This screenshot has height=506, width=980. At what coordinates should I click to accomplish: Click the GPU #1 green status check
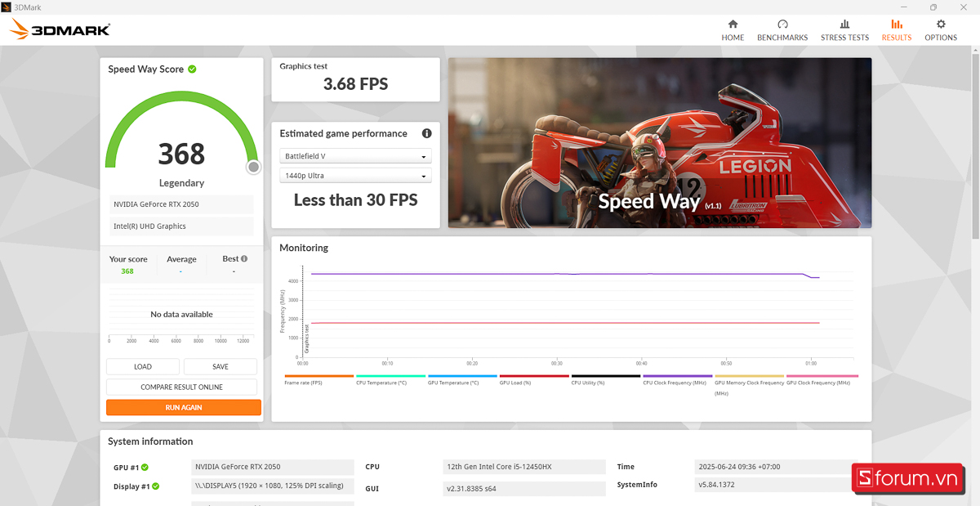(x=145, y=468)
